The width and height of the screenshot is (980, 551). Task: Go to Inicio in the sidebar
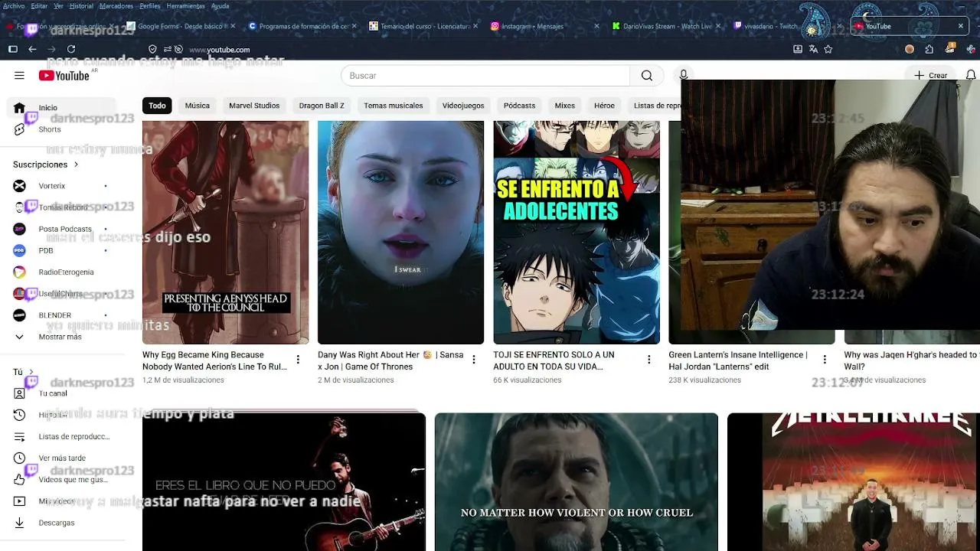coord(60,108)
